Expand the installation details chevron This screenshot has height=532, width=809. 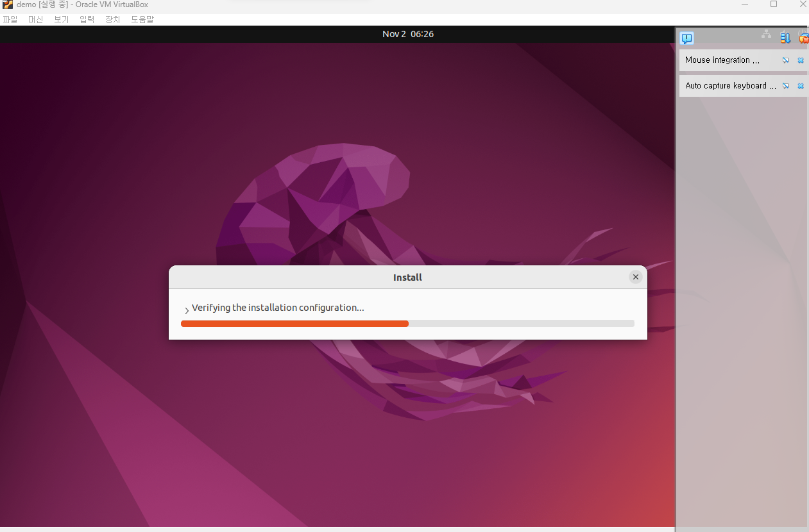coord(187,310)
